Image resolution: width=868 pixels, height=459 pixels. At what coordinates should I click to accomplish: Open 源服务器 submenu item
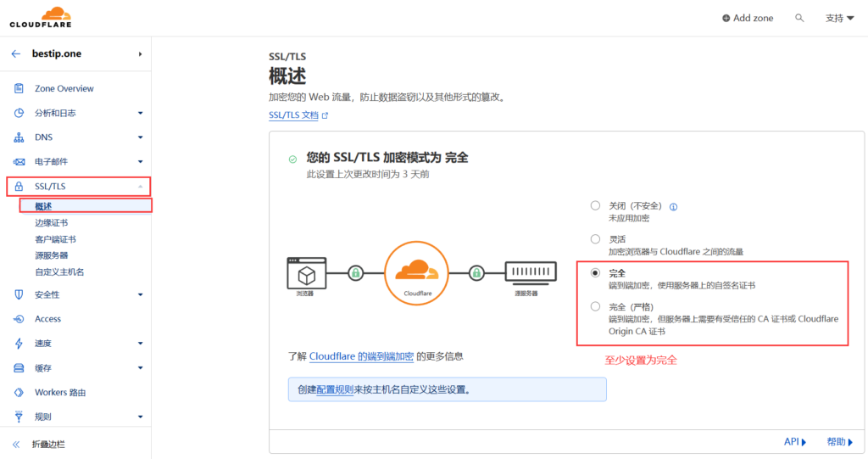52,255
